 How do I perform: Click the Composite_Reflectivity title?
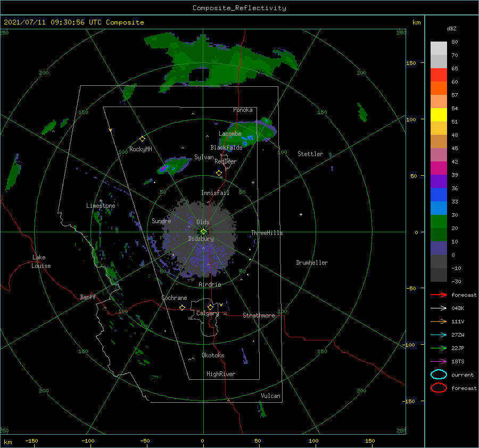pyautogui.click(x=240, y=8)
